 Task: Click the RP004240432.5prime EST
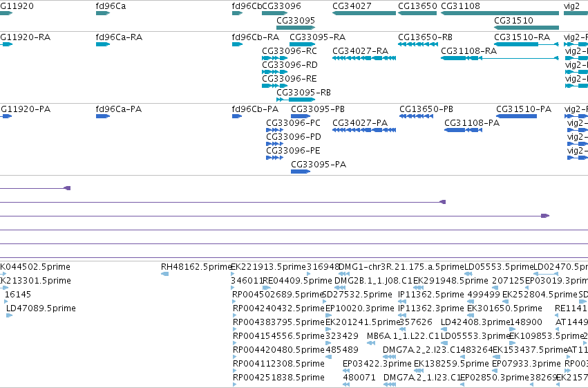click(234, 315)
